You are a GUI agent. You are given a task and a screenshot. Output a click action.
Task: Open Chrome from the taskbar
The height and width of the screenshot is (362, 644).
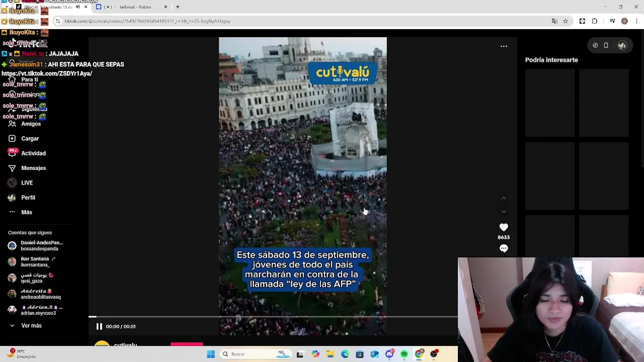419,354
